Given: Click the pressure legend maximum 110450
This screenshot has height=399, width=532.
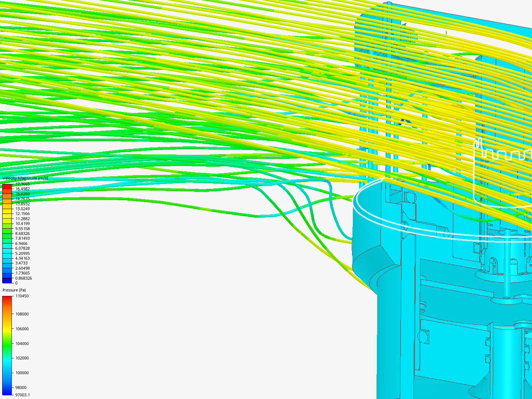Looking at the screenshot, I should [22, 296].
